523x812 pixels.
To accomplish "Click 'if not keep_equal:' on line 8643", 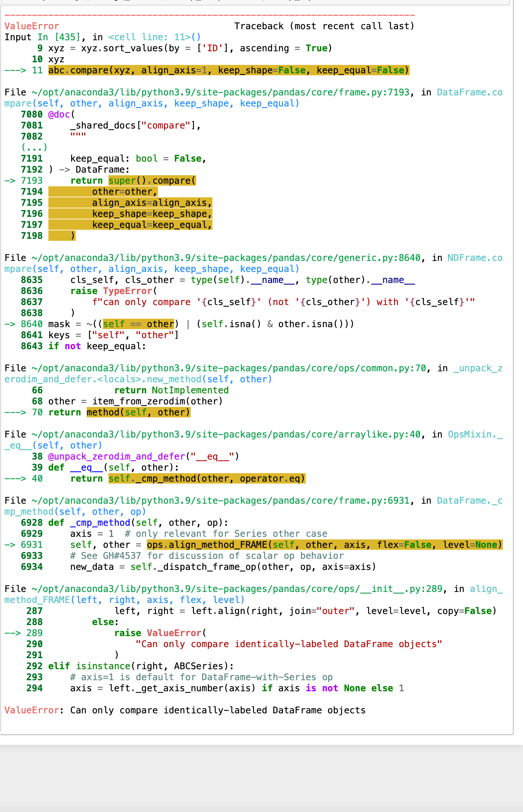I will pyautogui.click(x=97, y=346).
